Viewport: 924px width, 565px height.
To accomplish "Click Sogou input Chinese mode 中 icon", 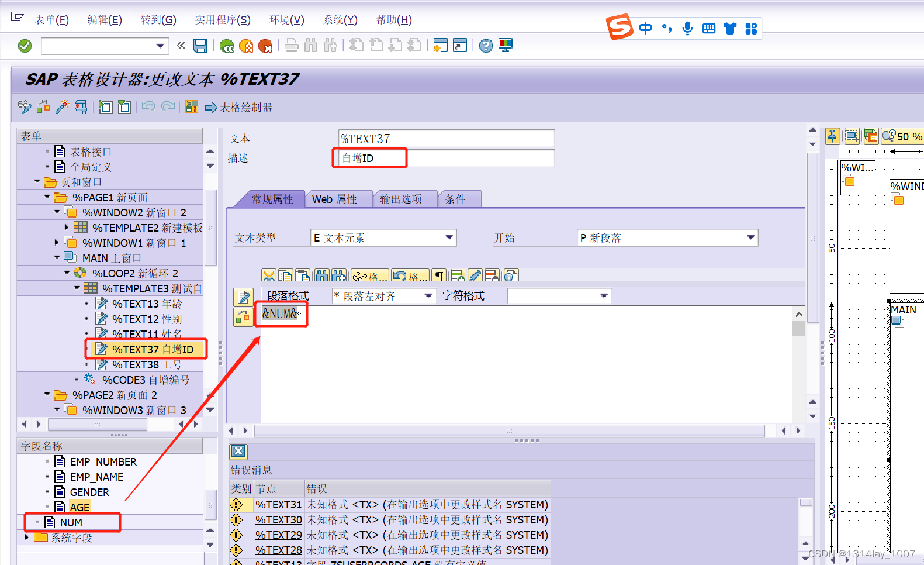I will tap(645, 29).
